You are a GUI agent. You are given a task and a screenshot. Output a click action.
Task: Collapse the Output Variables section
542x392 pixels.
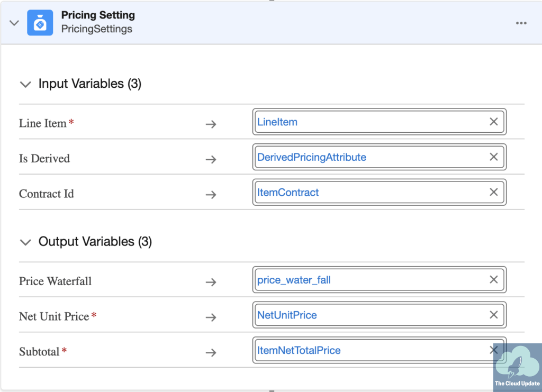click(x=25, y=242)
